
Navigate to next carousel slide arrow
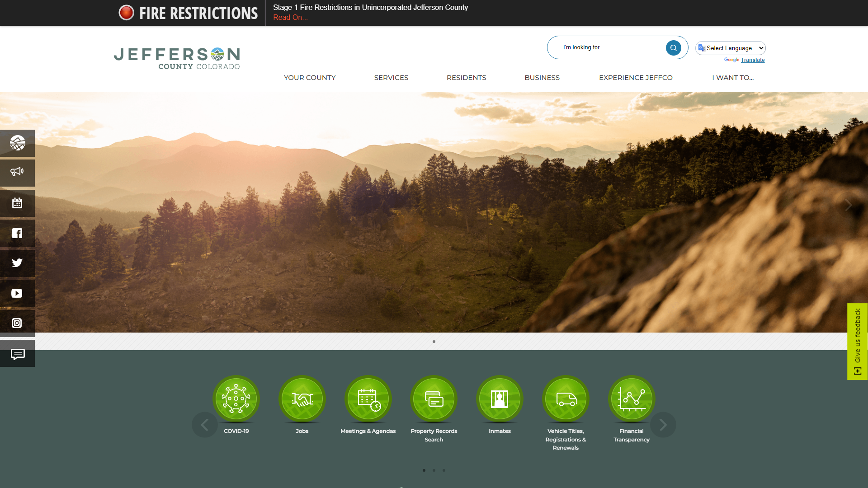[x=663, y=424]
